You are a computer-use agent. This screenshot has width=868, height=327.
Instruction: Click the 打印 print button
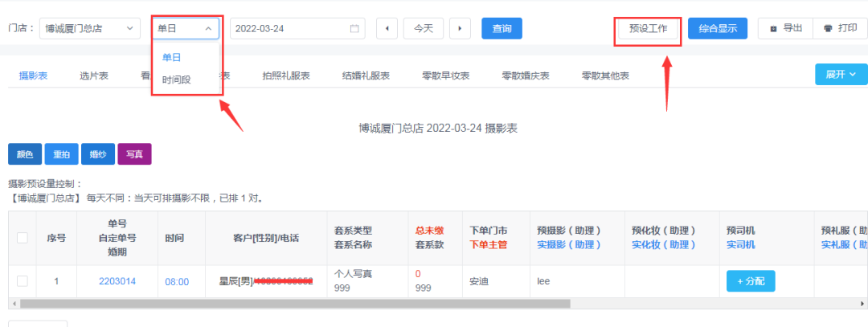pos(840,29)
